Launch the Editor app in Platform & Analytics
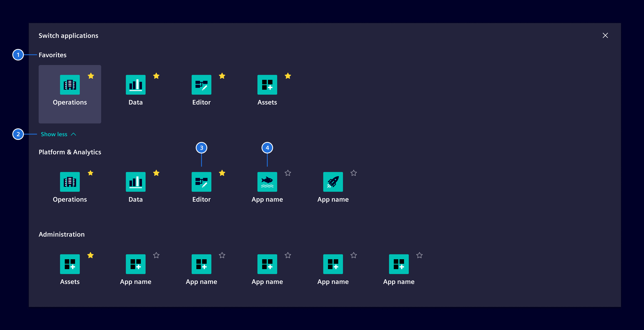Screen dimensions: 644x330 point(201,182)
